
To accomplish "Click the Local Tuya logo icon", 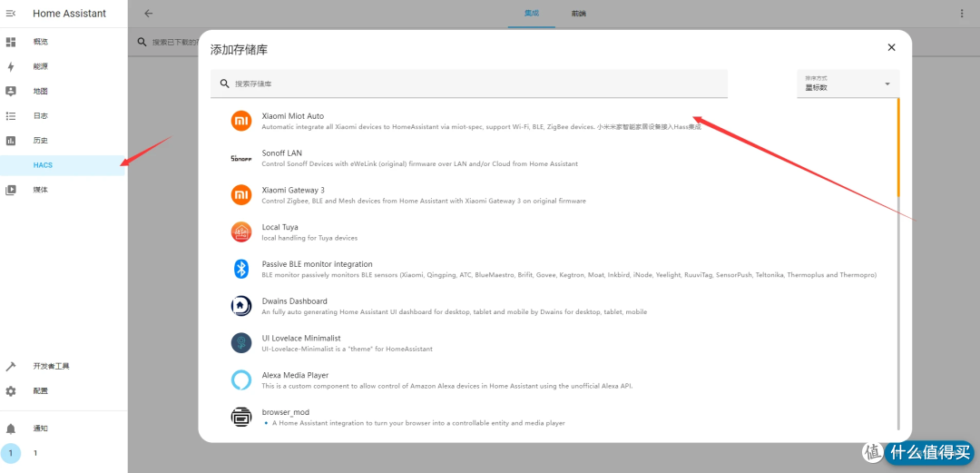I will tap(240, 232).
